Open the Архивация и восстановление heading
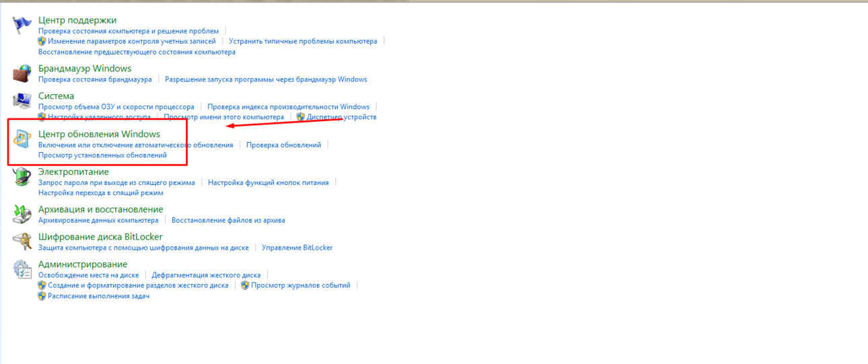Viewport: 868px width, 364px height. tap(101, 210)
